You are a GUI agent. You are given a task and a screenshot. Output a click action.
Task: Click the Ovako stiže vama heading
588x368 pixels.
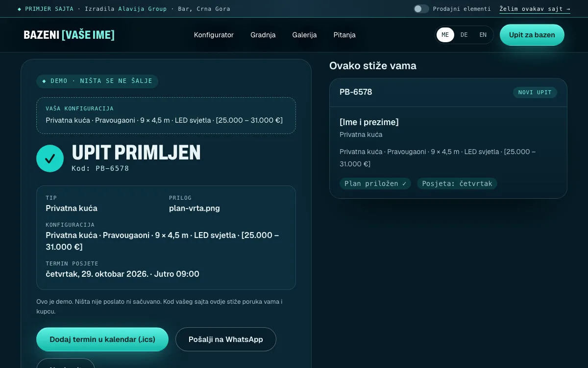point(373,66)
